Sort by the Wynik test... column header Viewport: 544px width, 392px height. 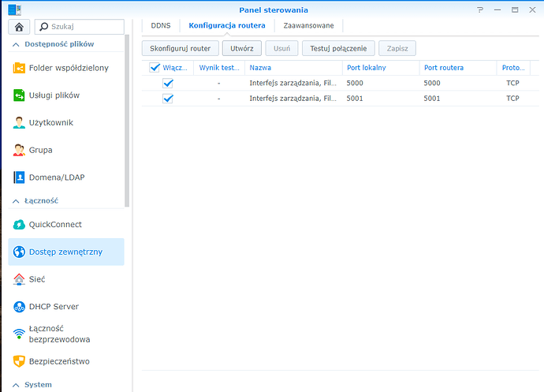tap(219, 68)
